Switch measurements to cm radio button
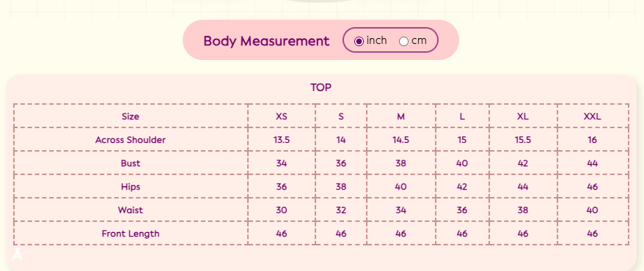Screen dimensions: 644x271 (x=403, y=41)
